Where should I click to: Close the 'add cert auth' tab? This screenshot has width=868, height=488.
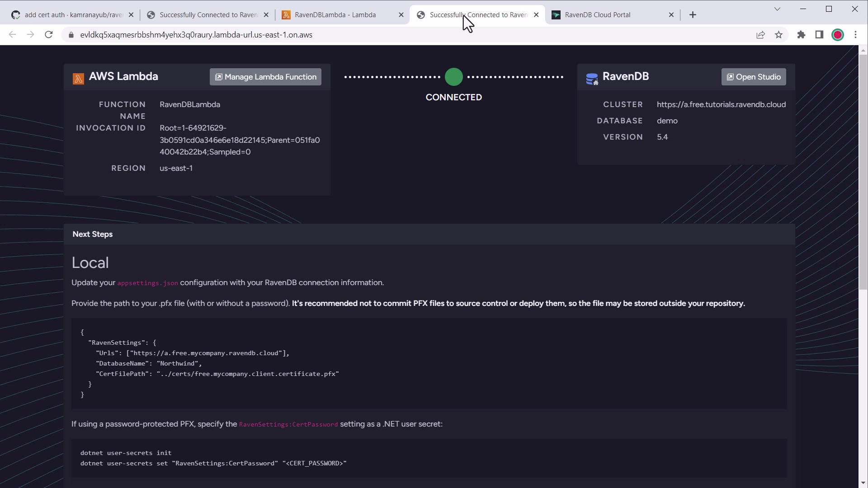(x=131, y=15)
